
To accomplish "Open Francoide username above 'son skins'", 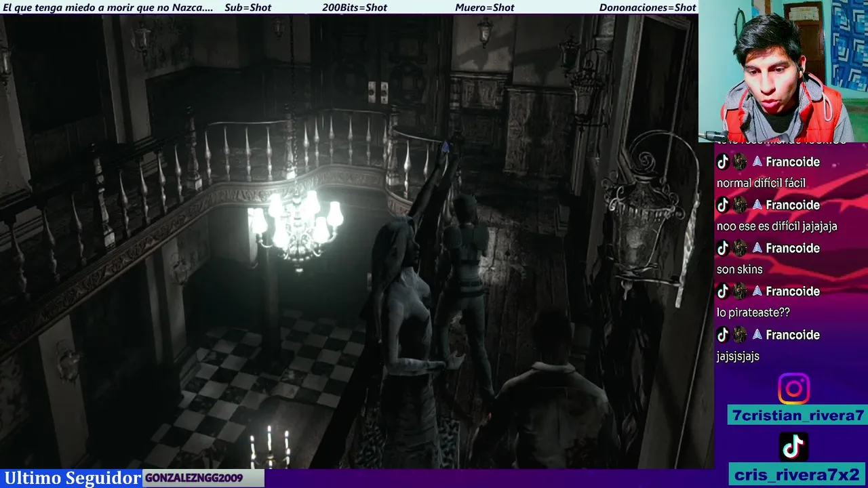I will point(793,248).
